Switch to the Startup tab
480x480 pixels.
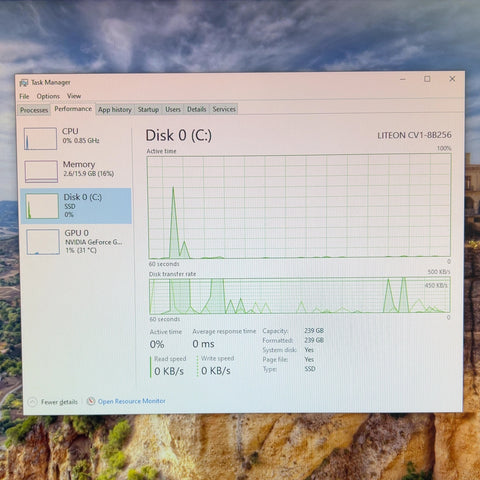tap(148, 109)
